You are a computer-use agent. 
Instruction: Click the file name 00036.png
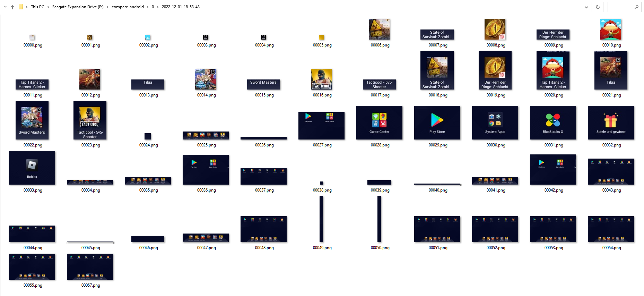(207, 190)
